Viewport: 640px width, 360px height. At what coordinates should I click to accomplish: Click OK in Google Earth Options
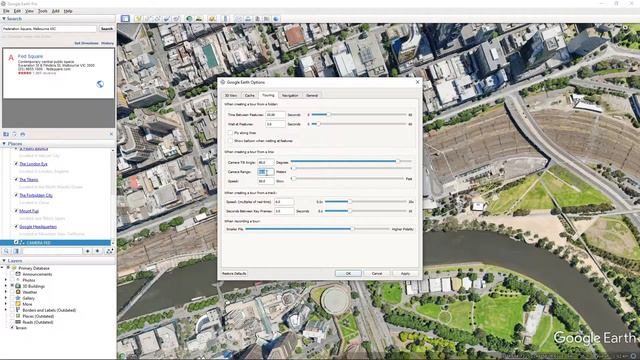[348, 273]
